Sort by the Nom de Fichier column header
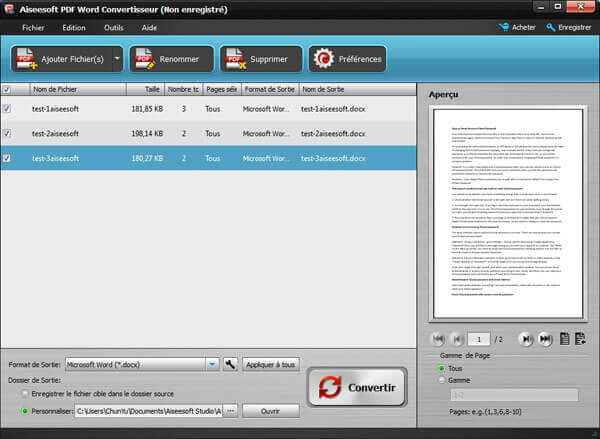600x439 pixels. [x=78, y=90]
